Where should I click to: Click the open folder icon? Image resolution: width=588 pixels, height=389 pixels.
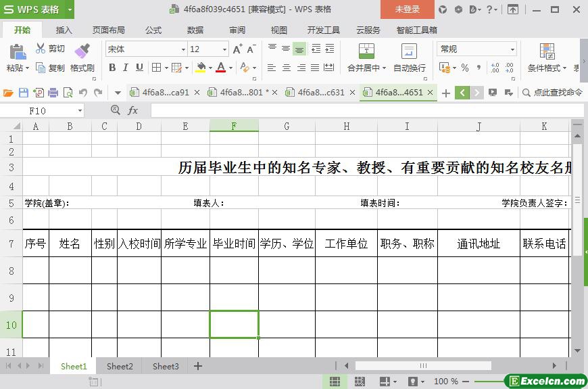[8, 93]
